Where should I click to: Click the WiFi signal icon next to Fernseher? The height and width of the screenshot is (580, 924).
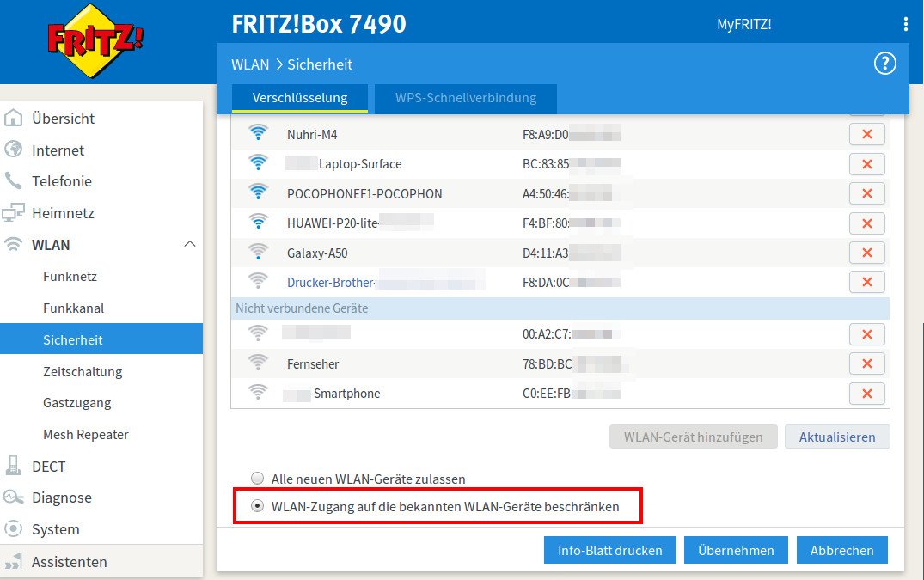(x=257, y=363)
